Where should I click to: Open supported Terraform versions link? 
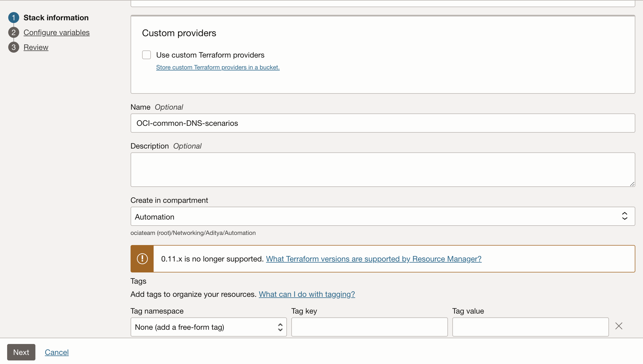[374, 259]
